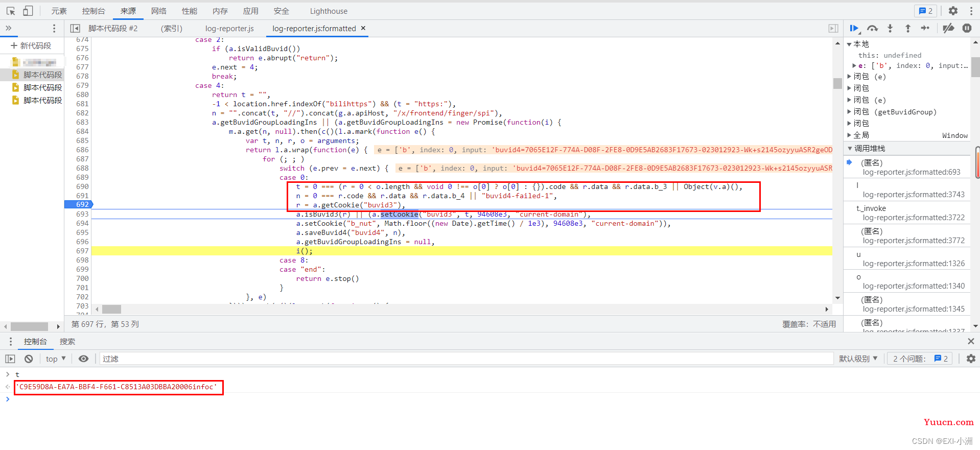This screenshot has width=980, height=450.
Task: Click the Step button in debugger
Action: pyautogui.click(x=925, y=28)
